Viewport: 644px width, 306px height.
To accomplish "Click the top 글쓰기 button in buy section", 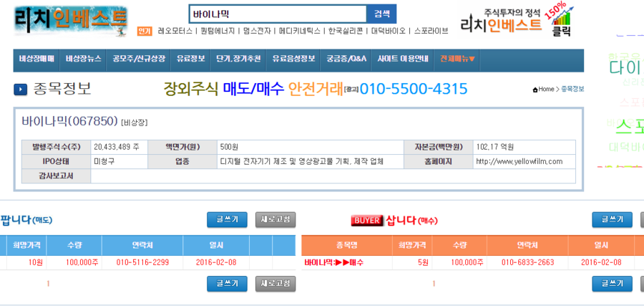I will click(612, 219).
